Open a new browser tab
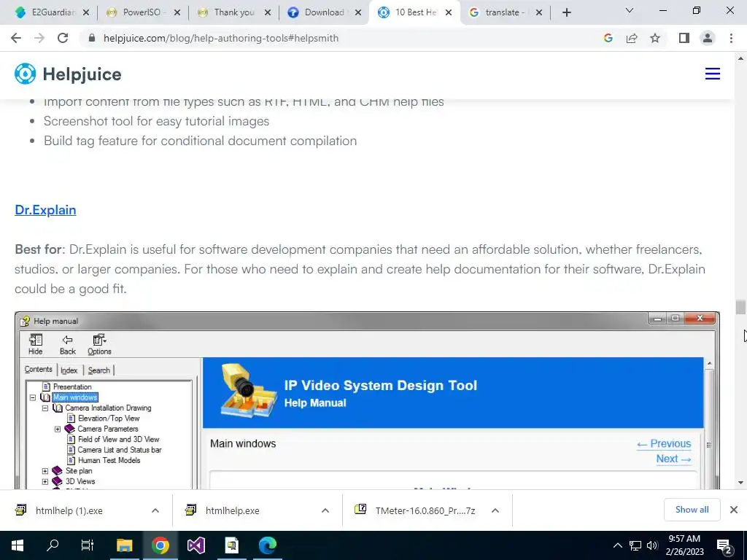This screenshot has width=747, height=560. pos(566,12)
